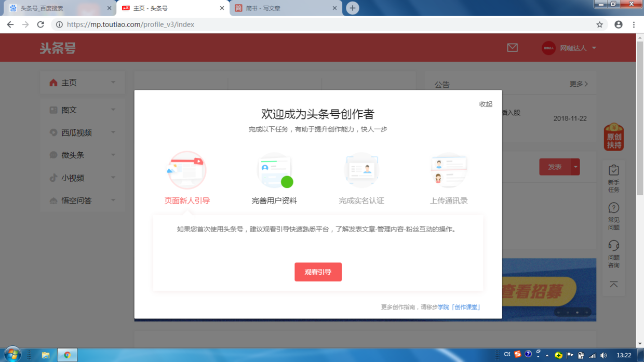Screen dimensions: 644x362
Task: Click the 上传通讯录 label
Action: [449, 200]
